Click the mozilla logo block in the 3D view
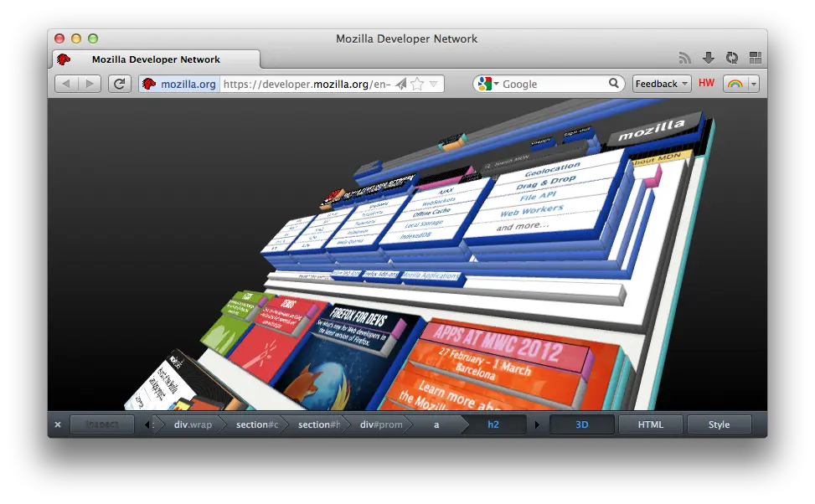Viewport: 815px width, 504px height. tap(653, 130)
